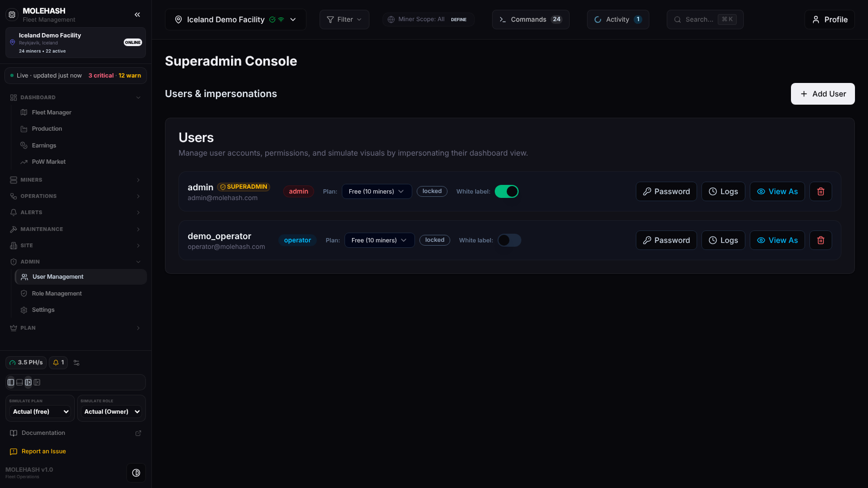Open the Simulate Role select
Viewport: 868px width, 488px height.
point(112,412)
